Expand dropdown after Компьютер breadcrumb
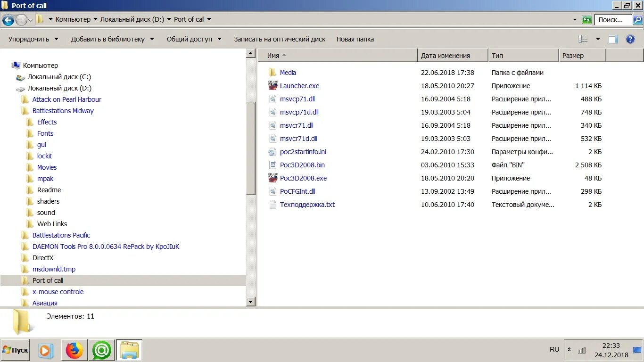Image resolution: width=644 pixels, height=362 pixels. pos(95,19)
